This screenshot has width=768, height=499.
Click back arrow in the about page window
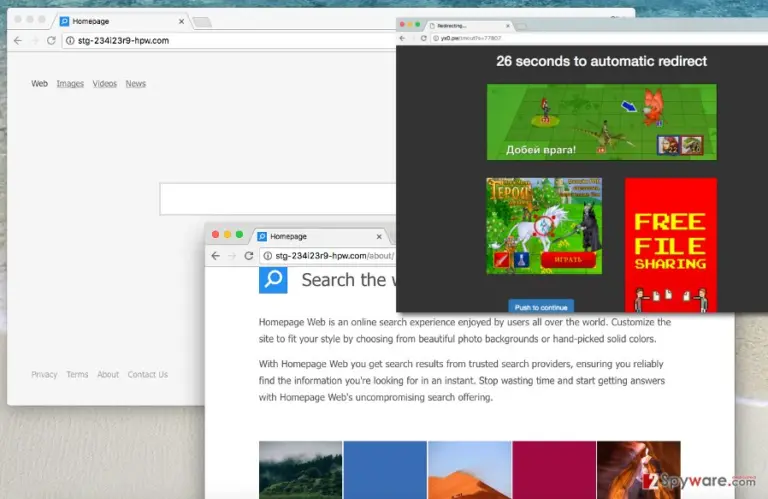216,256
